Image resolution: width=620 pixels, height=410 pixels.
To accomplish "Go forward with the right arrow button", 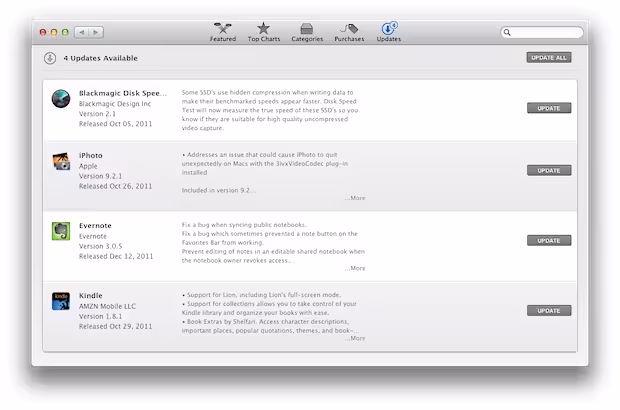I will click(96, 32).
